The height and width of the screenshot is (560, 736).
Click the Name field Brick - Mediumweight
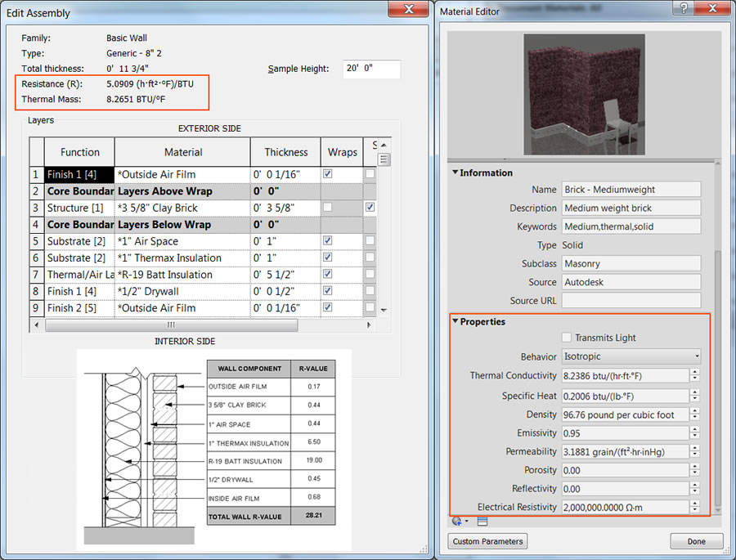point(631,189)
